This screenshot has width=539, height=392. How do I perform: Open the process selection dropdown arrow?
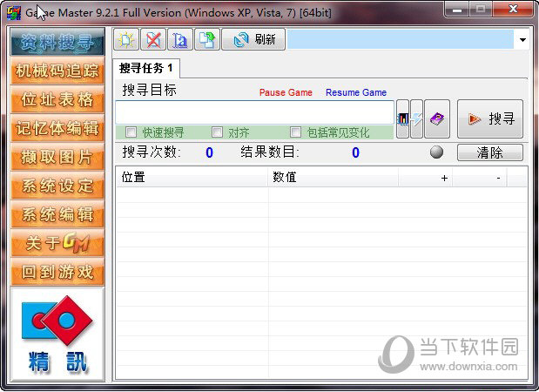[522, 40]
